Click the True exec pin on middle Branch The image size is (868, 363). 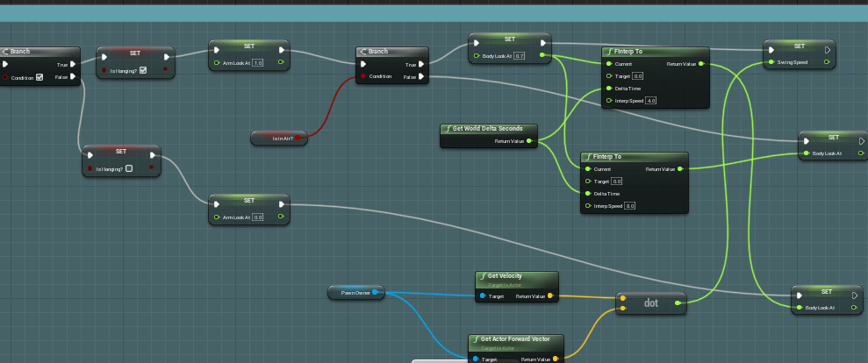(423, 64)
